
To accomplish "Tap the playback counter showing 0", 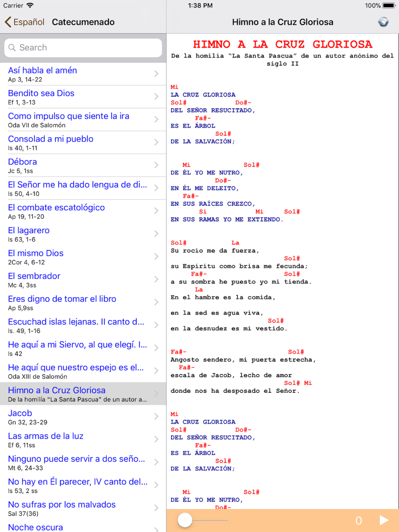I will 359,520.
